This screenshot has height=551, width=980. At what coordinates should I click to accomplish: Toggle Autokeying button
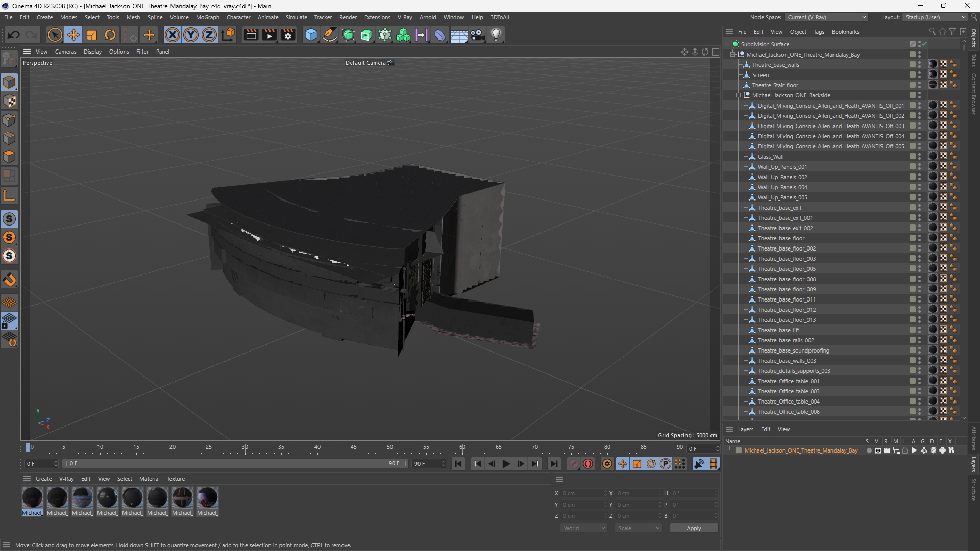[x=588, y=464]
